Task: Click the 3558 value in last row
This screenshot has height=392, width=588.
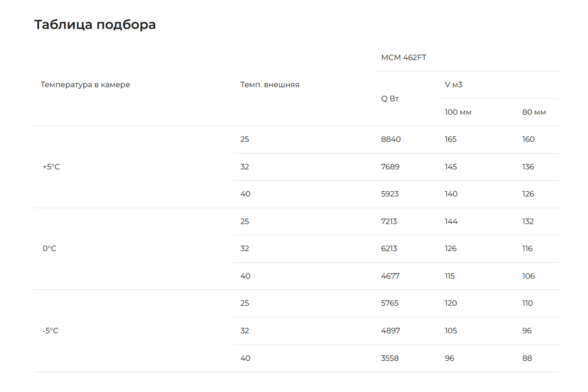Action: pyautogui.click(x=389, y=358)
